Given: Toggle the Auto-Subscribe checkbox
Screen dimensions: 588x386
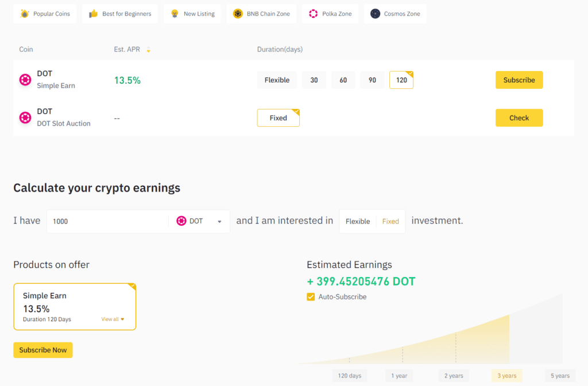Looking at the screenshot, I should [x=311, y=297].
